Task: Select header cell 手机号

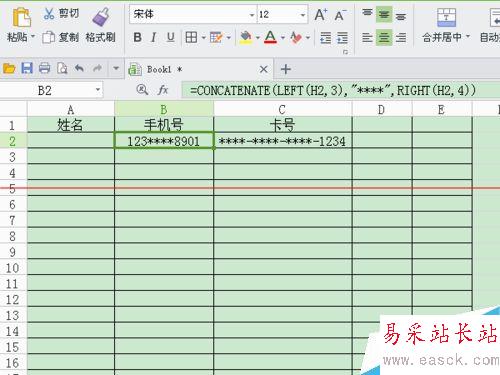Action: click(x=164, y=125)
